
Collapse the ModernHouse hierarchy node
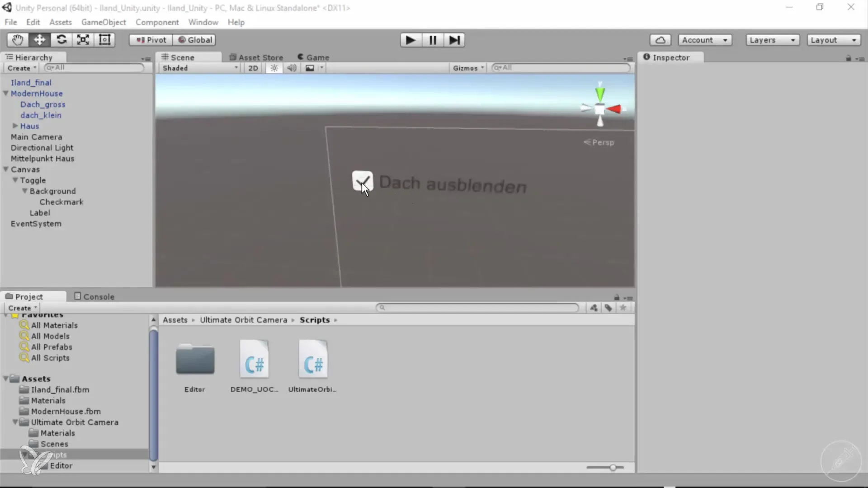(x=6, y=93)
